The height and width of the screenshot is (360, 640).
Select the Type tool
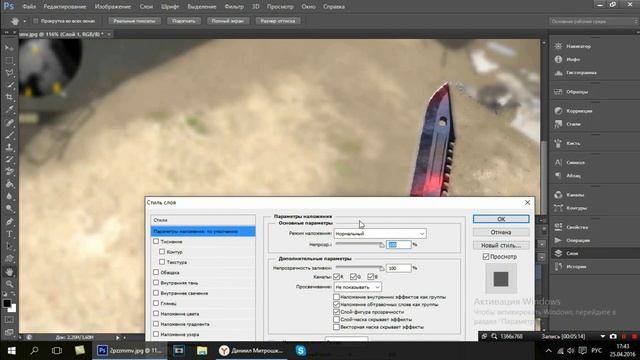tap(9, 234)
